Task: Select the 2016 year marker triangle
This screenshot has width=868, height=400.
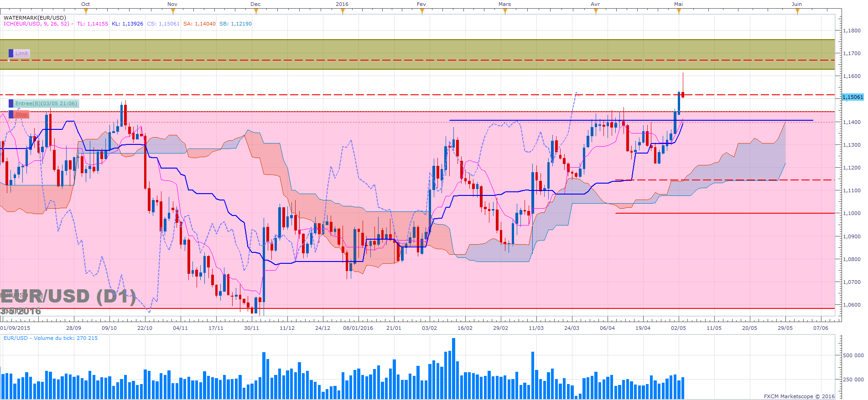Action: 343,11
